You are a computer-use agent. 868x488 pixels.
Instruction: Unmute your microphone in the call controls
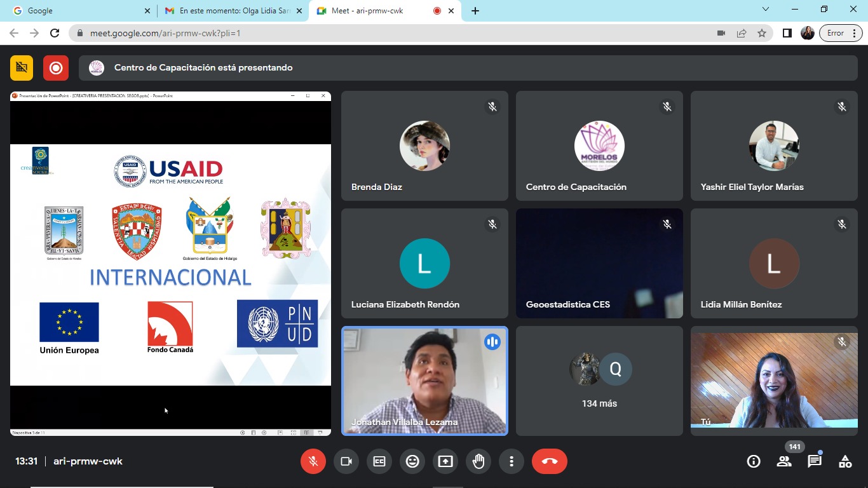(x=313, y=461)
